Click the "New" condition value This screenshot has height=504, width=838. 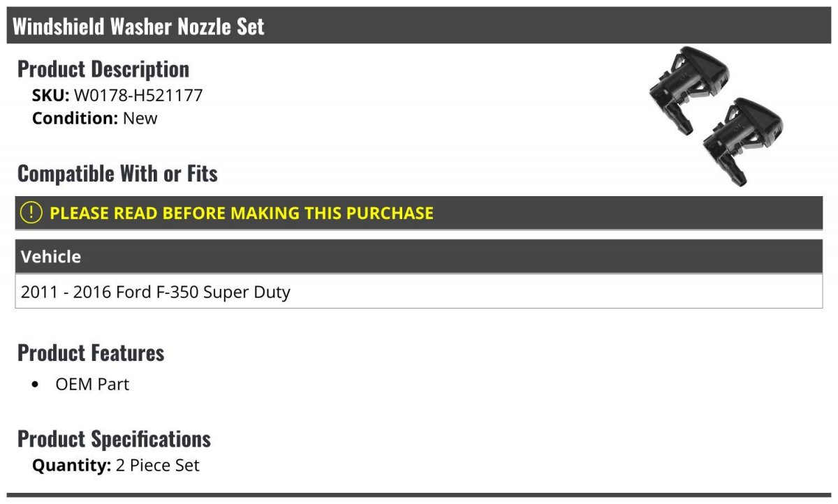coord(140,118)
